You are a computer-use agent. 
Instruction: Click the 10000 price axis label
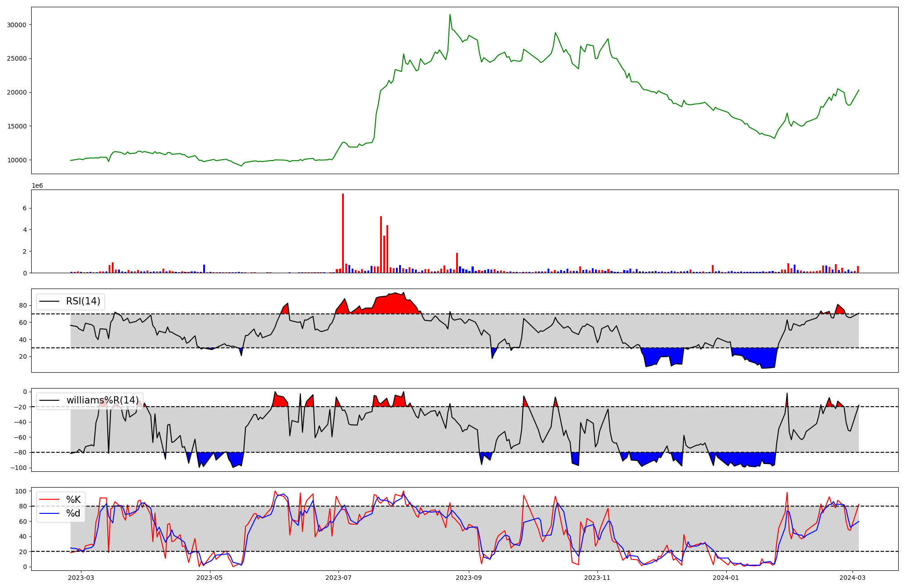click(x=16, y=160)
